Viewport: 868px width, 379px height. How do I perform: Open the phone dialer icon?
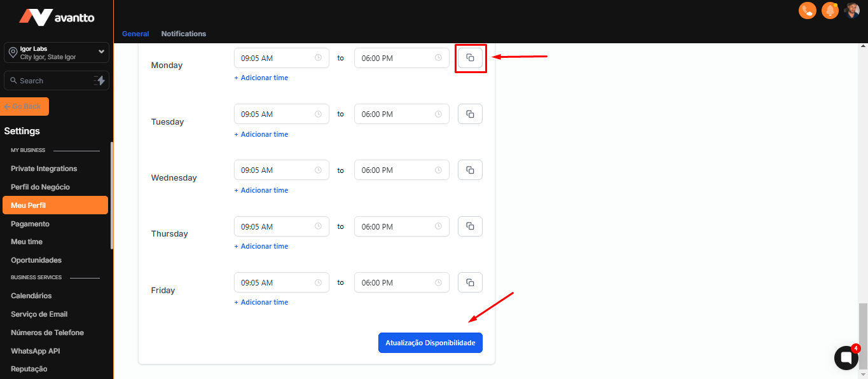808,11
